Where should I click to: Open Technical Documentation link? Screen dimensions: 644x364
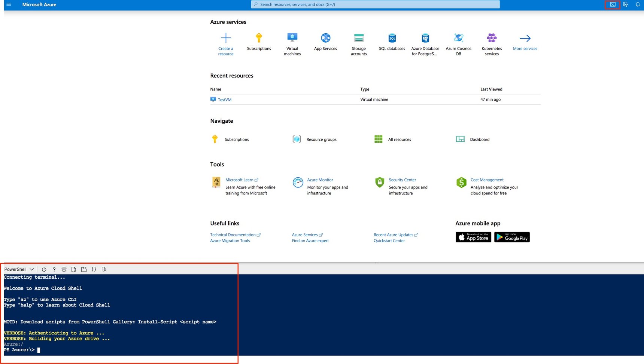click(x=233, y=235)
